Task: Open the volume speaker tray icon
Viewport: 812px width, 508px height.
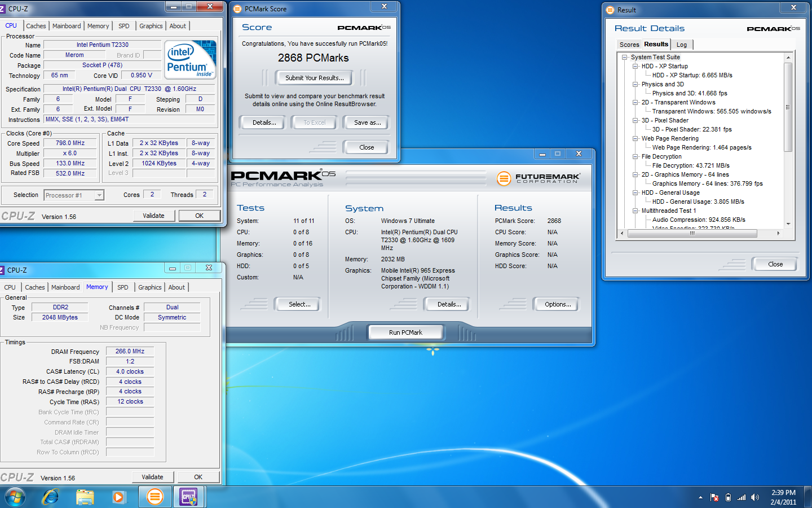Action: click(755, 497)
